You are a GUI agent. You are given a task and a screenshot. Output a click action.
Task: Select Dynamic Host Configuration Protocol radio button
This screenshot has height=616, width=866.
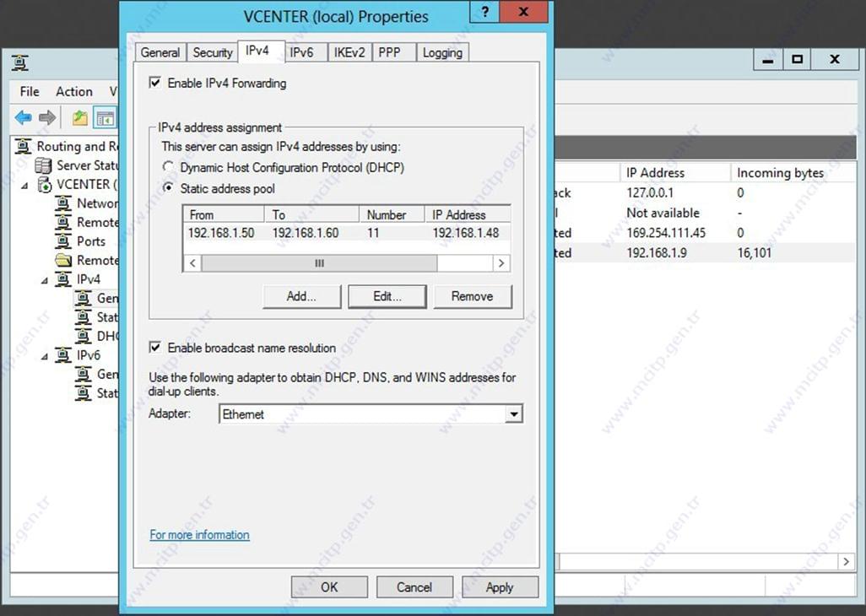[x=168, y=167]
